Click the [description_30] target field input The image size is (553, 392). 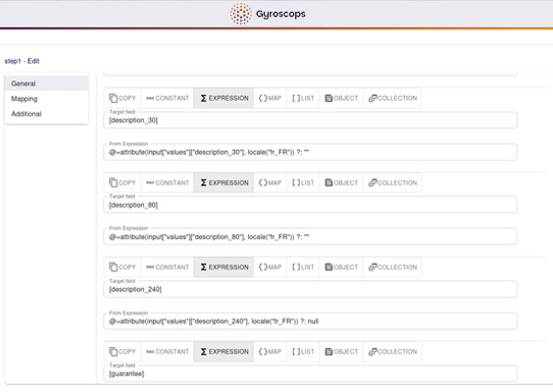coord(311,121)
